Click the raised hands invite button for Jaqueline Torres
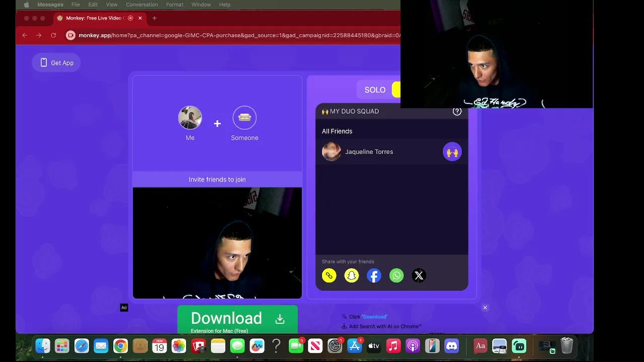The width and height of the screenshot is (644, 362). click(x=452, y=152)
